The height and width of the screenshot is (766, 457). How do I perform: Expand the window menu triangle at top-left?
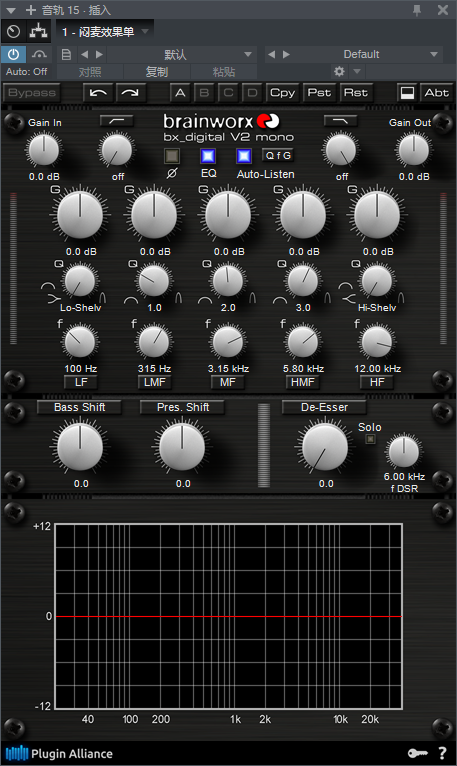pyautogui.click(x=11, y=10)
